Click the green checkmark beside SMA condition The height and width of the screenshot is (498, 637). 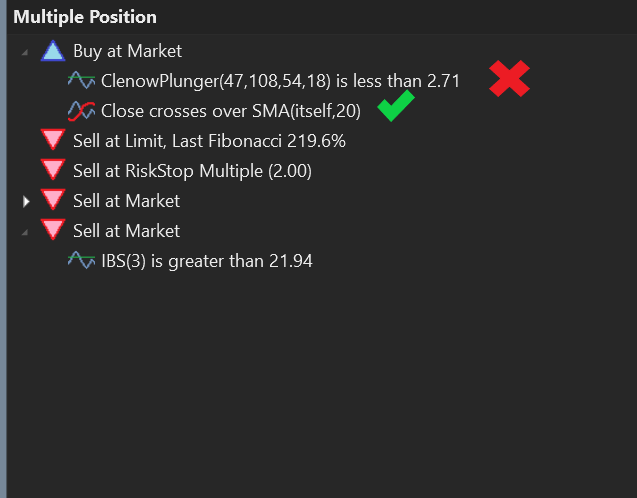[396, 106]
